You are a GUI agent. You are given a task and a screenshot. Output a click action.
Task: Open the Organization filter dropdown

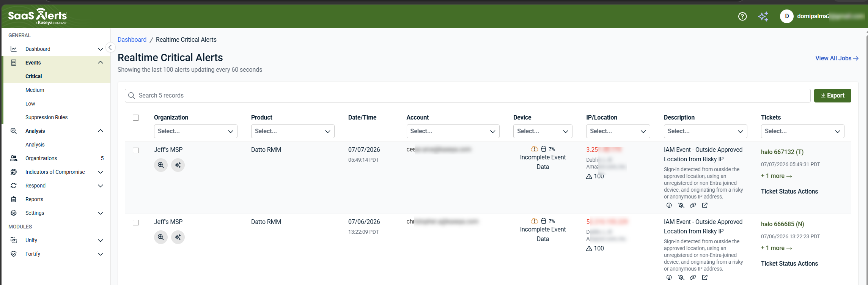point(196,131)
